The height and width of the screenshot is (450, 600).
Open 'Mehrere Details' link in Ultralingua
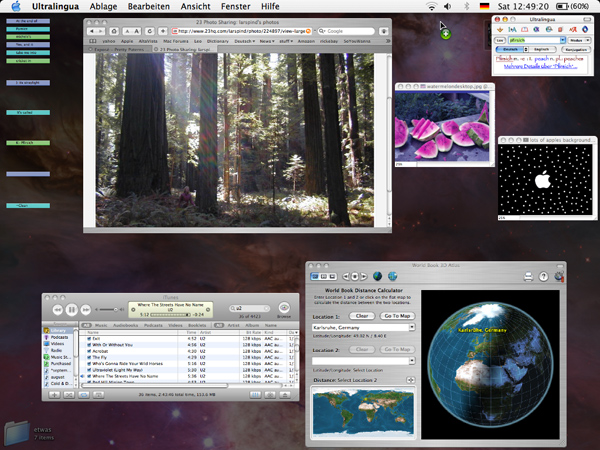pos(540,67)
